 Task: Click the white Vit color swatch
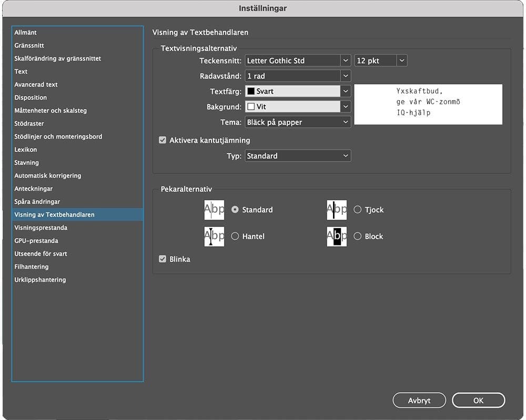pos(251,107)
